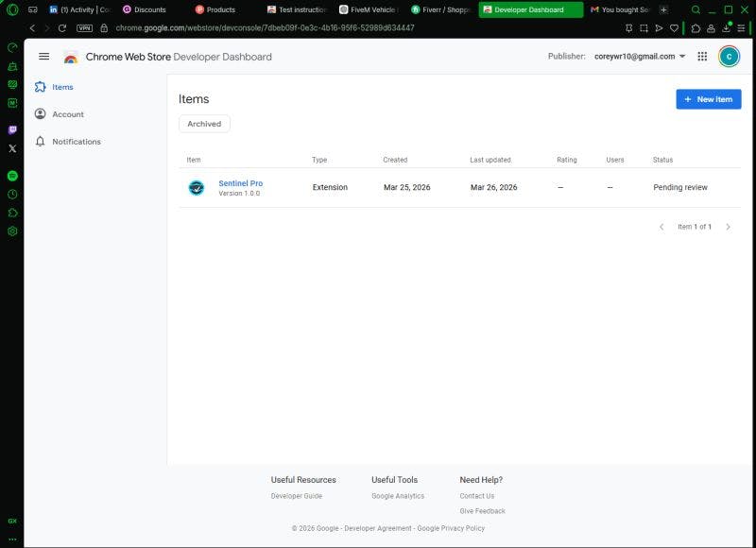Image resolution: width=756 pixels, height=548 pixels.
Task: Click the tab search magnifier icon
Action: click(x=696, y=9)
